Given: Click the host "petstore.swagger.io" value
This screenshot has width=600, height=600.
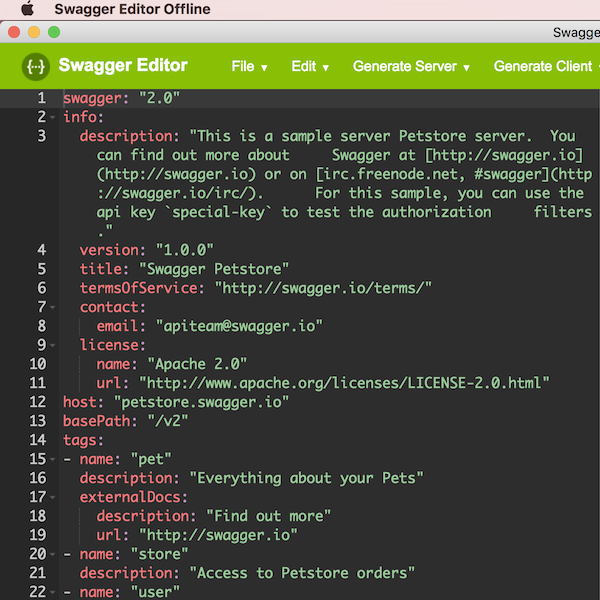Looking at the screenshot, I should click(x=201, y=402).
